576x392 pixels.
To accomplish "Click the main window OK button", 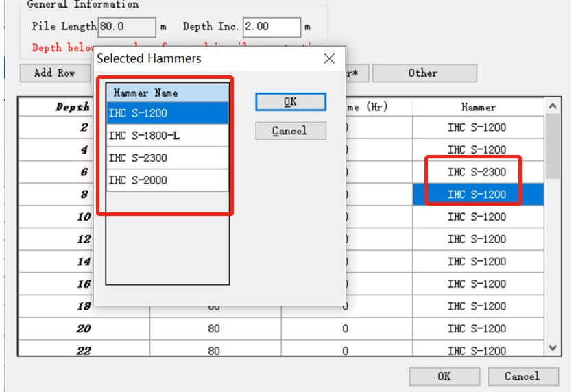I will [444, 376].
